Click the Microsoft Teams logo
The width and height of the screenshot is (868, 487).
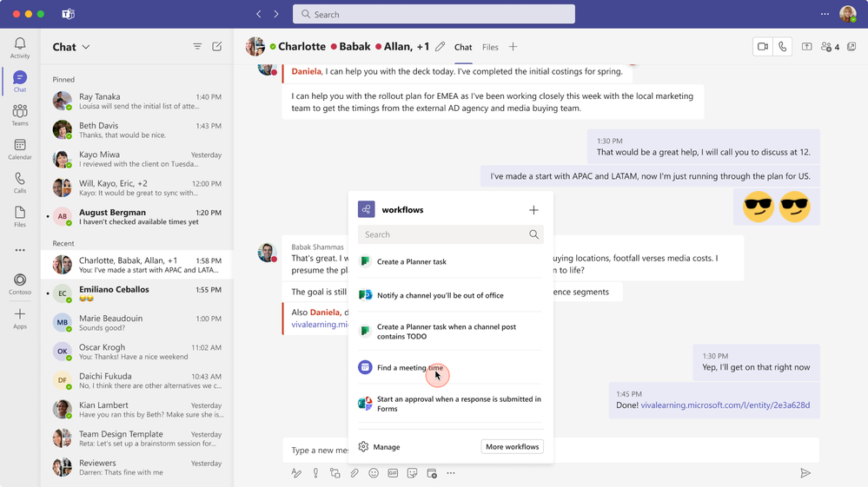68,14
